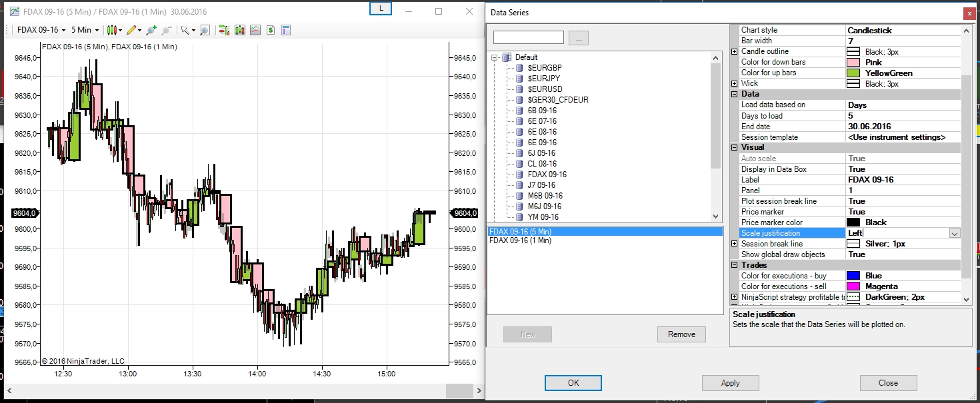This screenshot has height=403, width=980.
Task: Collapse the Default instrument list tree
Action: (x=495, y=57)
